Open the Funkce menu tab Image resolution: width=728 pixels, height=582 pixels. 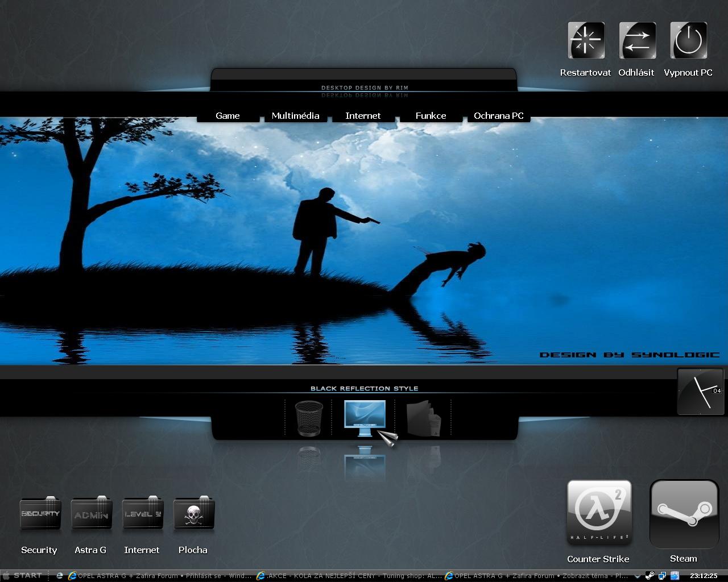431,115
